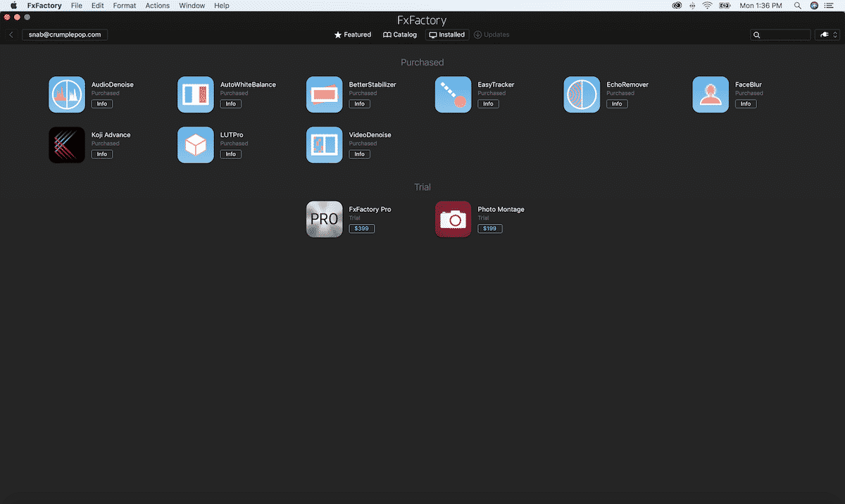Open the battery status menu
The height and width of the screenshot is (504, 845).
[x=724, y=6]
